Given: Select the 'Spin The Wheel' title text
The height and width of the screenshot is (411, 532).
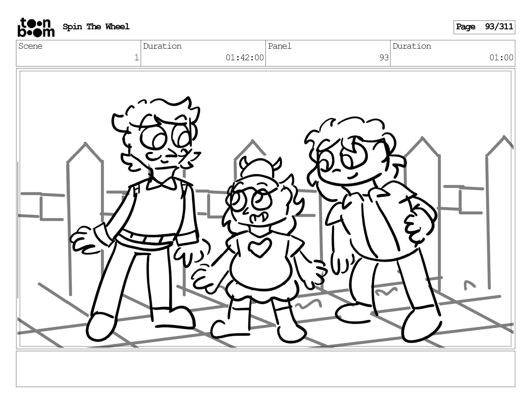Looking at the screenshot, I should pyautogui.click(x=96, y=27).
